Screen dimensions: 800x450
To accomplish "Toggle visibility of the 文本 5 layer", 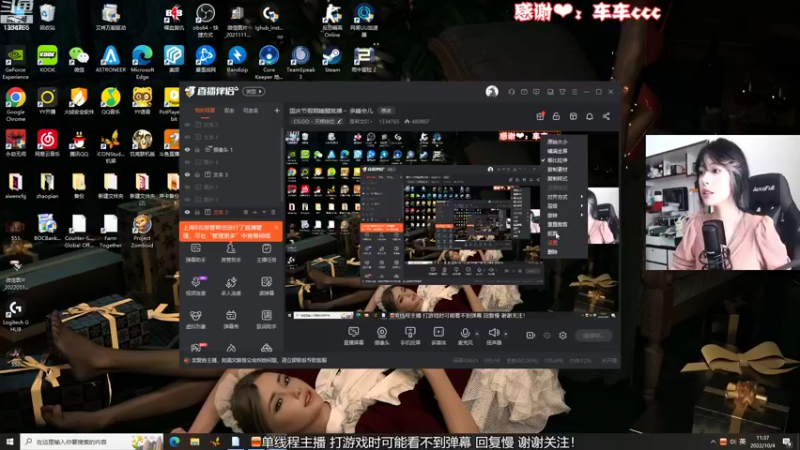I will (x=187, y=124).
